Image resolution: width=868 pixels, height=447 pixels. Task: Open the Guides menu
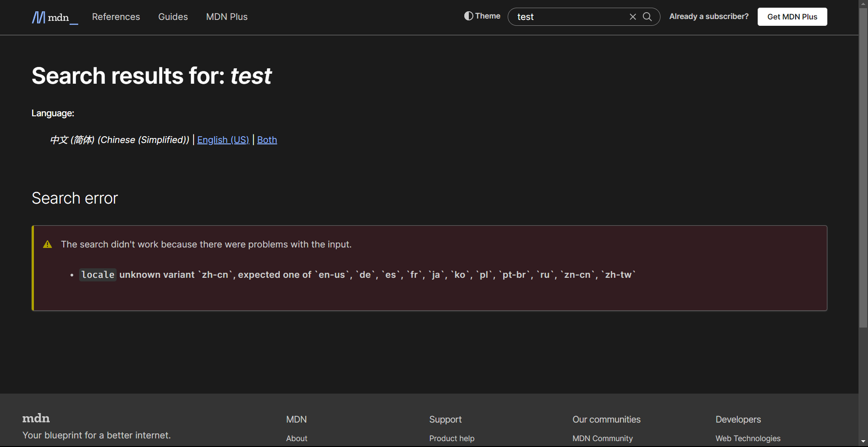[173, 17]
